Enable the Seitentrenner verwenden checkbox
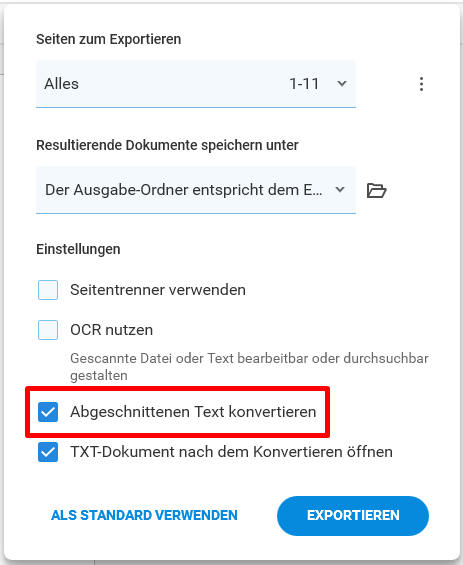463x565 pixels. pos(48,290)
